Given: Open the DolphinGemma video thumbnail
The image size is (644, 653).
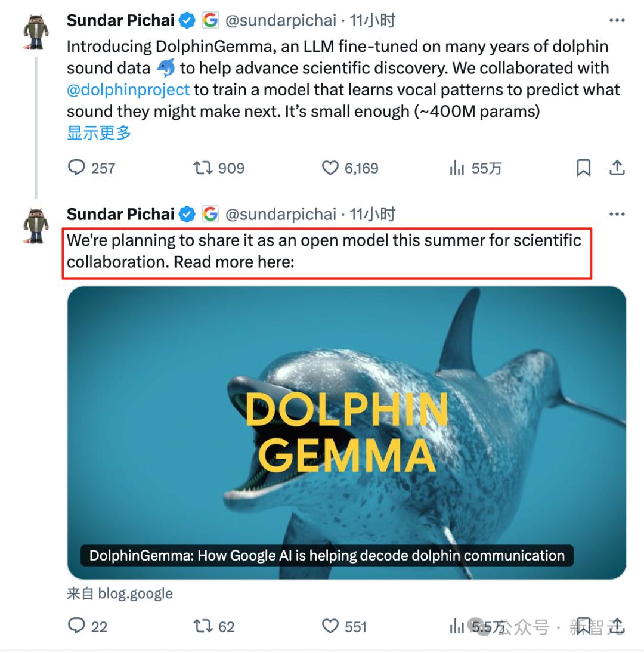Looking at the screenshot, I should 346,429.
